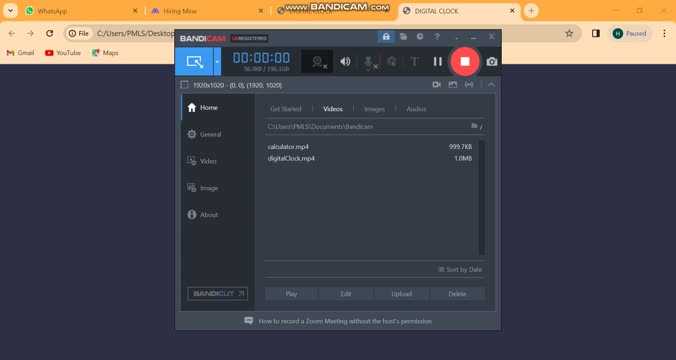Toggle the microphone recording icon
The height and width of the screenshot is (360, 676).
point(368,62)
